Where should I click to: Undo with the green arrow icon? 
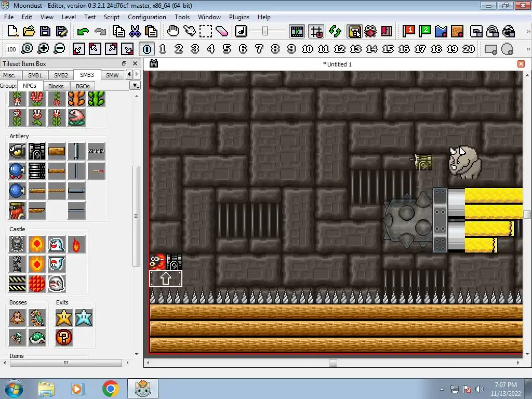[83, 32]
